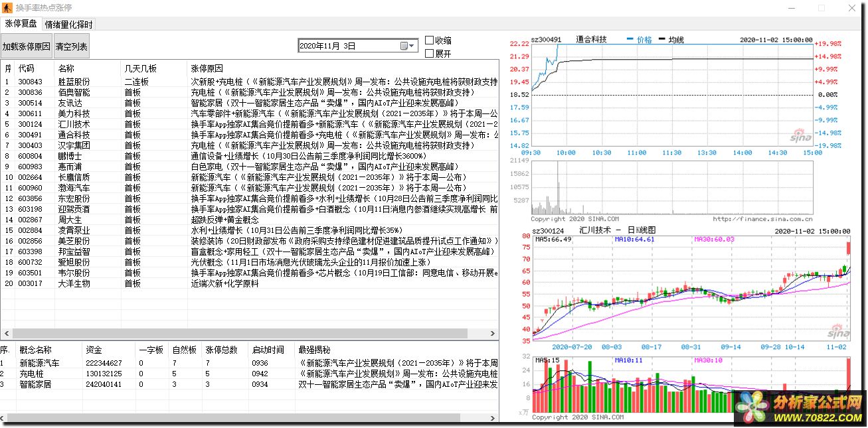Sort by 名称 column header
Screen dimensions: 868x428
point(88,68)
